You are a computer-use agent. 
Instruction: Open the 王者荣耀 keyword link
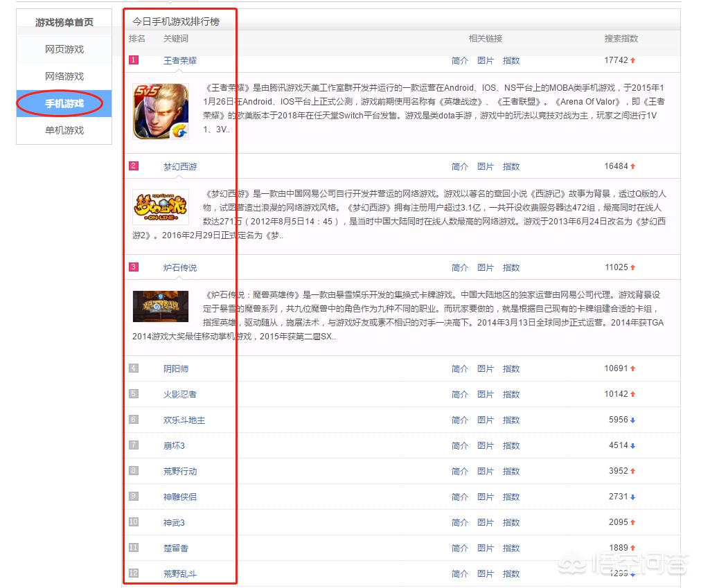tap(180, 61)
